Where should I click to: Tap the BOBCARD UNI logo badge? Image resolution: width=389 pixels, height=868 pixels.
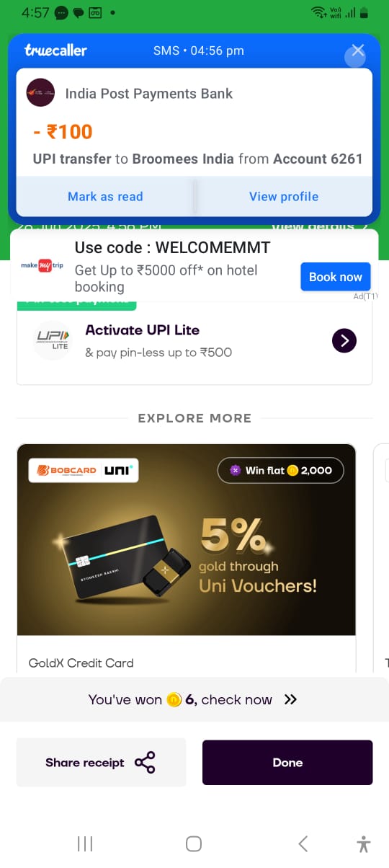[84, 470]
